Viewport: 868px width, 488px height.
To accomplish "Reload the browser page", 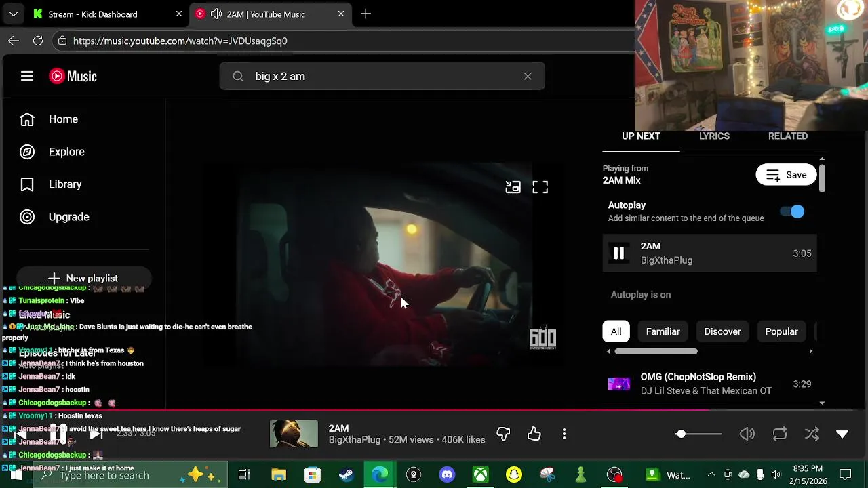I will (x=38, y=41).
